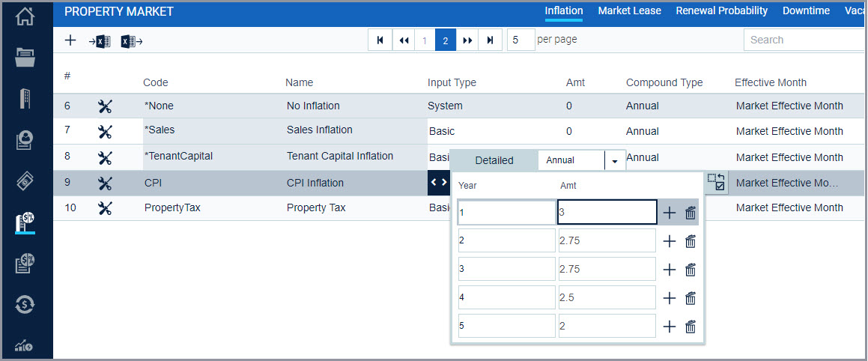Open the building icon in sidebar
The width and height of the screenshot is (868, 361).
click(x=25, y=99)
